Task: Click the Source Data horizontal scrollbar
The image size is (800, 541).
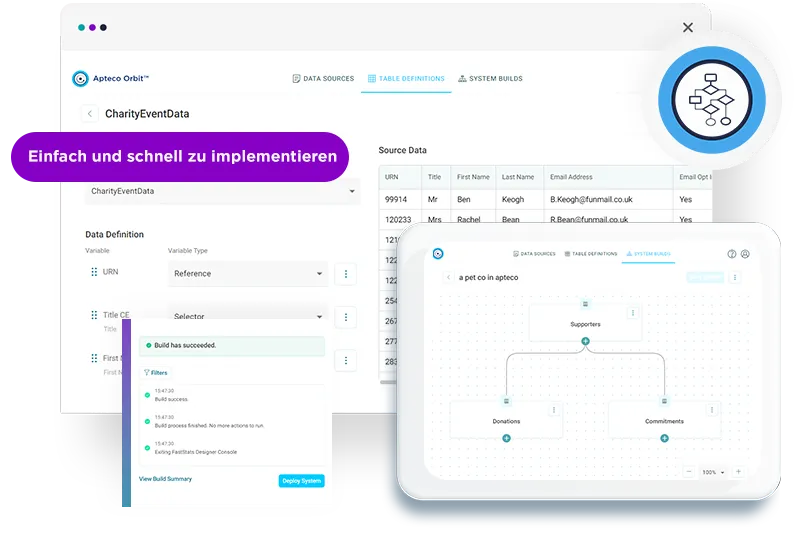Action: point(388,382)
